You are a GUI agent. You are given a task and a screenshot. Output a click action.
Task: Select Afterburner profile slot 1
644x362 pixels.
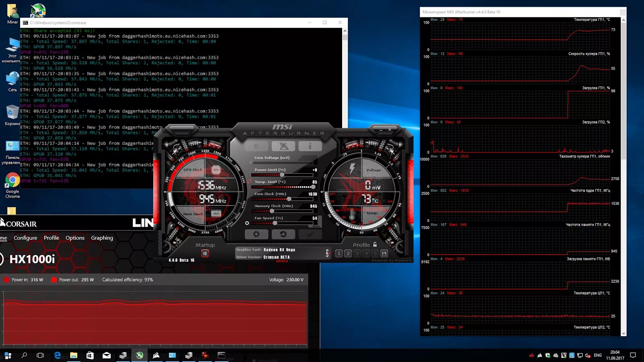pyautogui.click(x=339, y=253)
